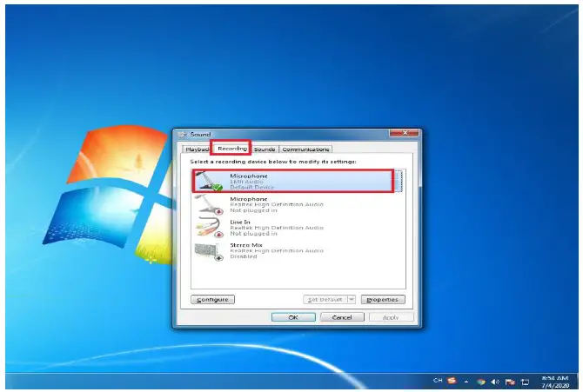The image size is (583, 392).
Task: Click the "Disabled" status under Stereo Mix
Action: coord(243,256)
